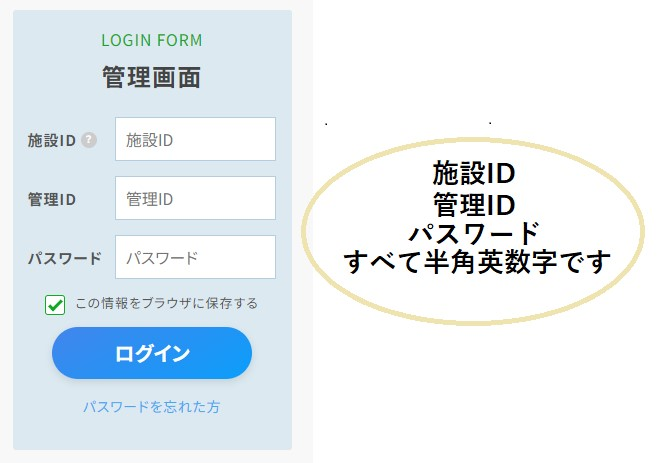Viewport: 661px width, 463px height.
Task: Click the すべて半角英数字です note in callout
Action: coord(475,263)
